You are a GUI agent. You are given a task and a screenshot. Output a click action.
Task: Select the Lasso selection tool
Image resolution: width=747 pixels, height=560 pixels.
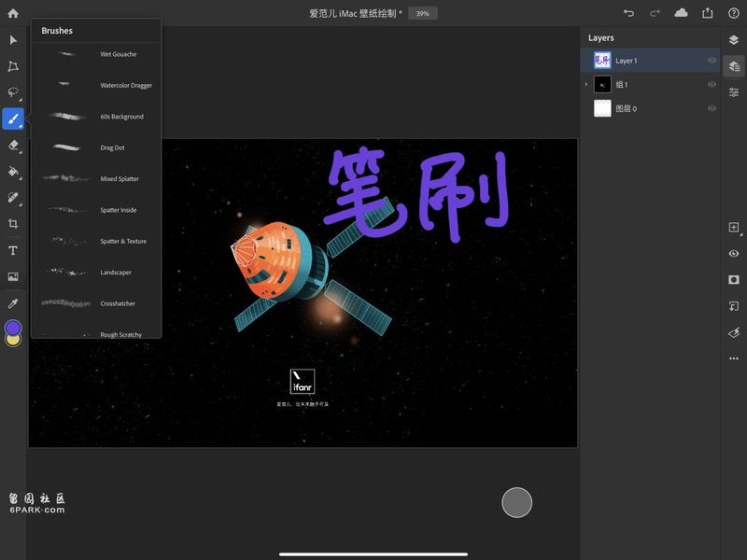click(13, 91)
